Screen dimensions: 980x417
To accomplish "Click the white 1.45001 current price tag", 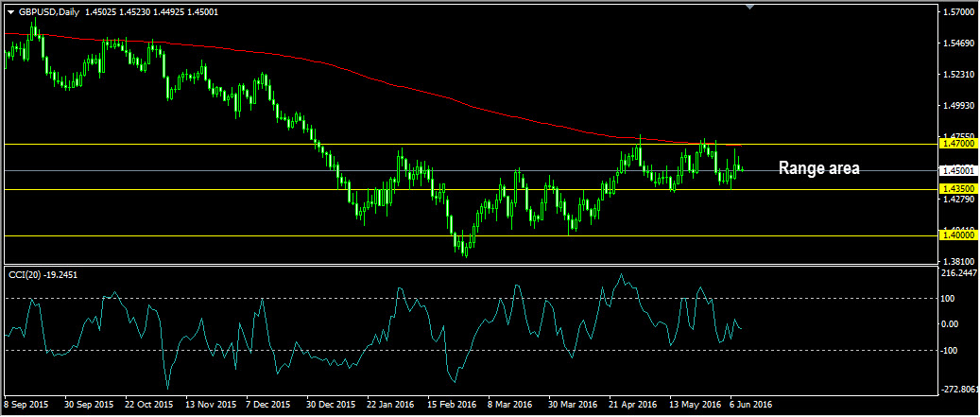I will (957, 171).
